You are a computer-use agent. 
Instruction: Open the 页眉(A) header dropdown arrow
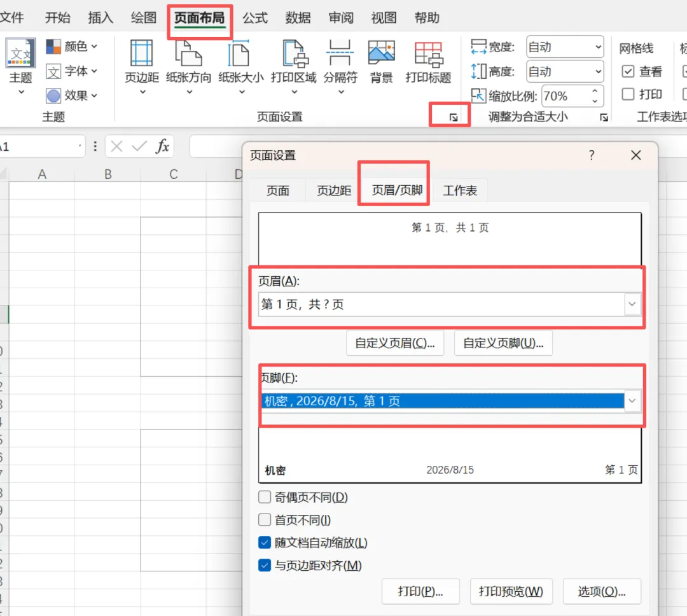tap(632, 304)
